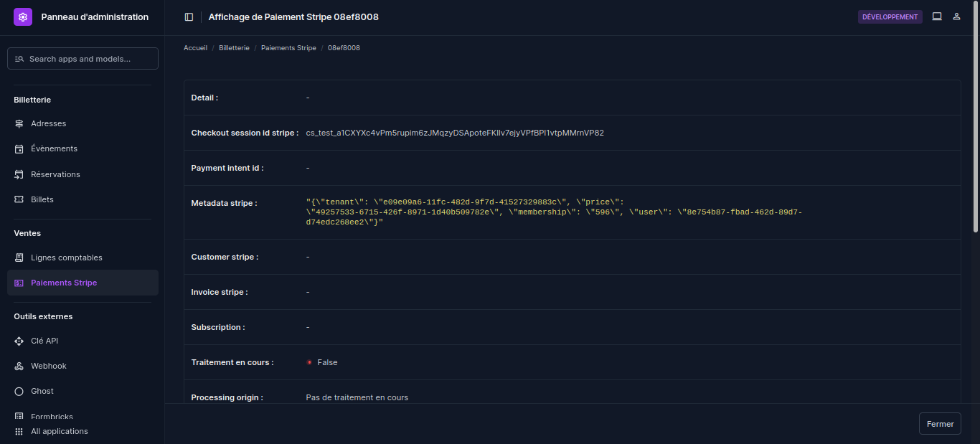
Task: Click the Paiements Stripe payment icon
Action: (19, 283)
